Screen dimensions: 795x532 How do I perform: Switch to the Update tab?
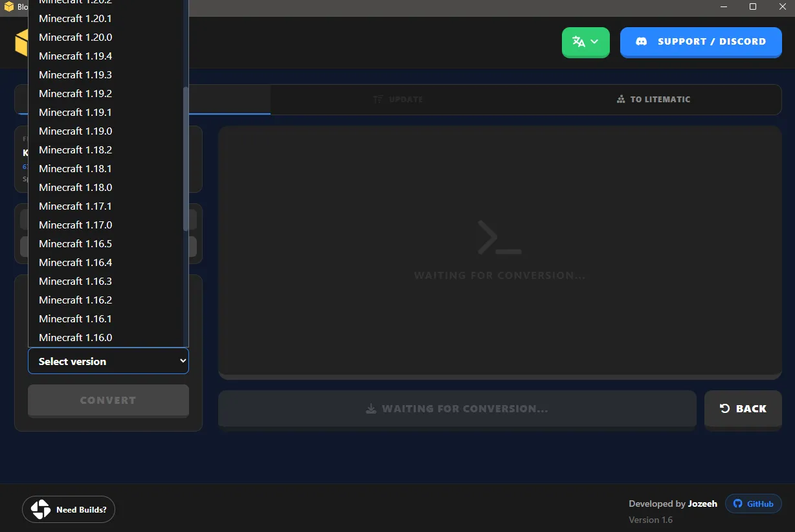(398, 100)
